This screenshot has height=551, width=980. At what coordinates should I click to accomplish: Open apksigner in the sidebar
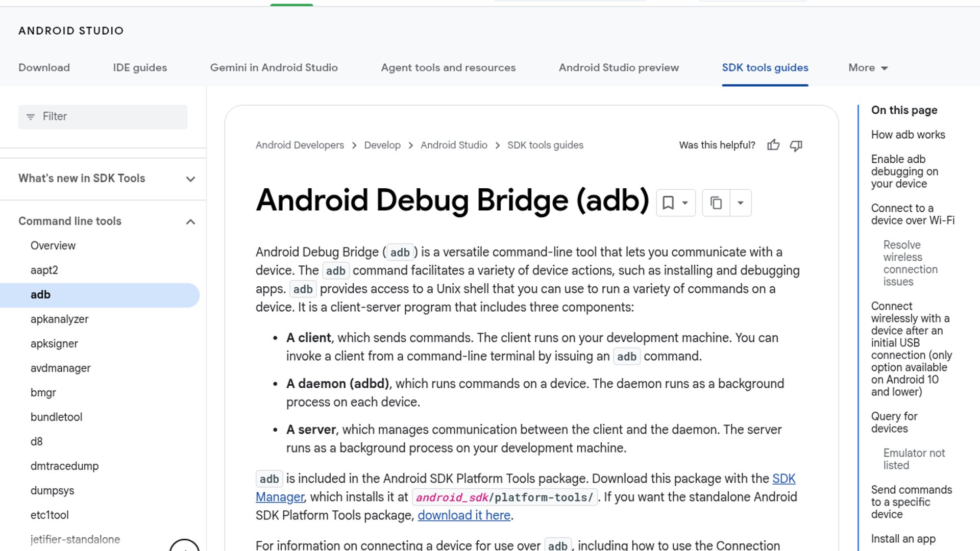click(x=54, y=344)
